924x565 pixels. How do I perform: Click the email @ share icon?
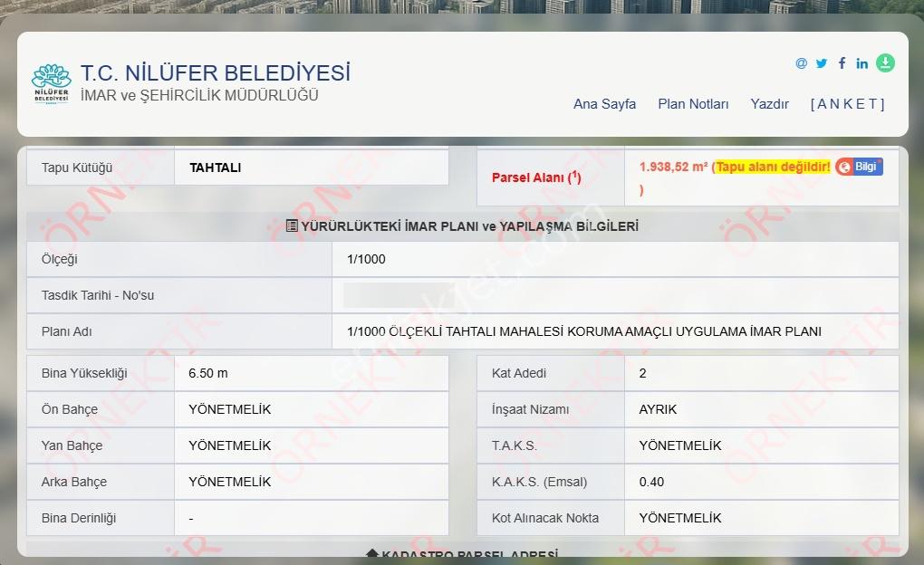[802, 63]
